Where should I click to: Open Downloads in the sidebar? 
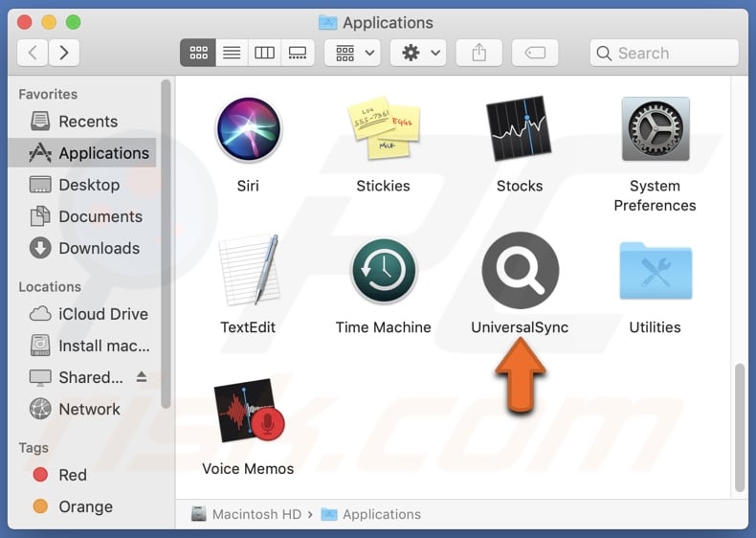pos(82,248)
